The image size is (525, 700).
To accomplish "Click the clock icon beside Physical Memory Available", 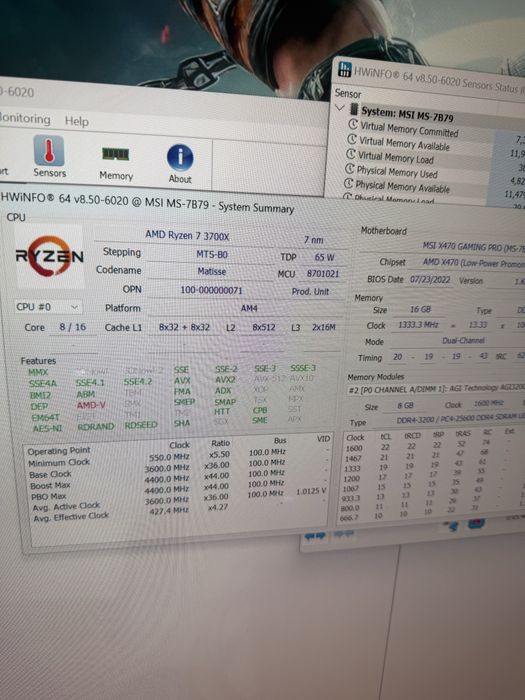I will (x=348, y=183).
